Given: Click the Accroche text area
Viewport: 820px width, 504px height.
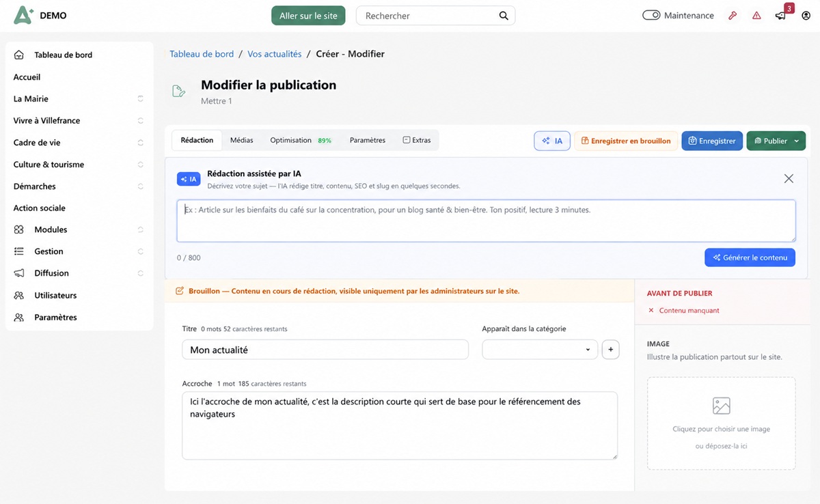Looking at the screenshot, I should coord(400,425).
